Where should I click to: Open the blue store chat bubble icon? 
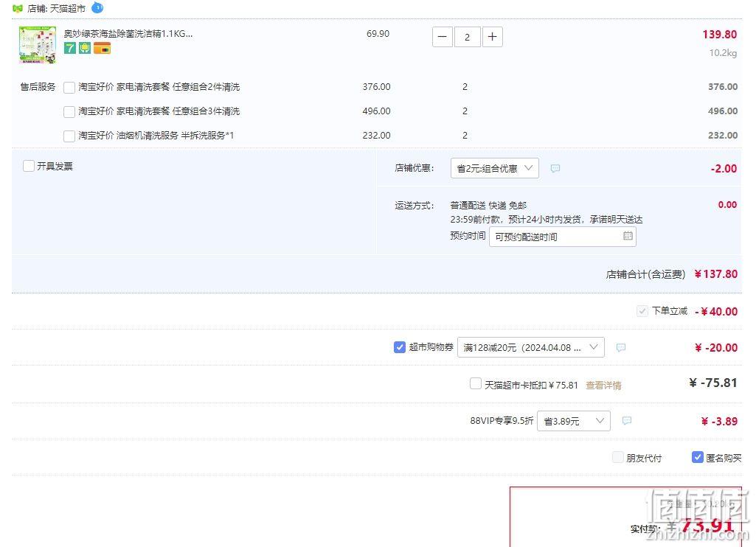(x=97, y=7)
